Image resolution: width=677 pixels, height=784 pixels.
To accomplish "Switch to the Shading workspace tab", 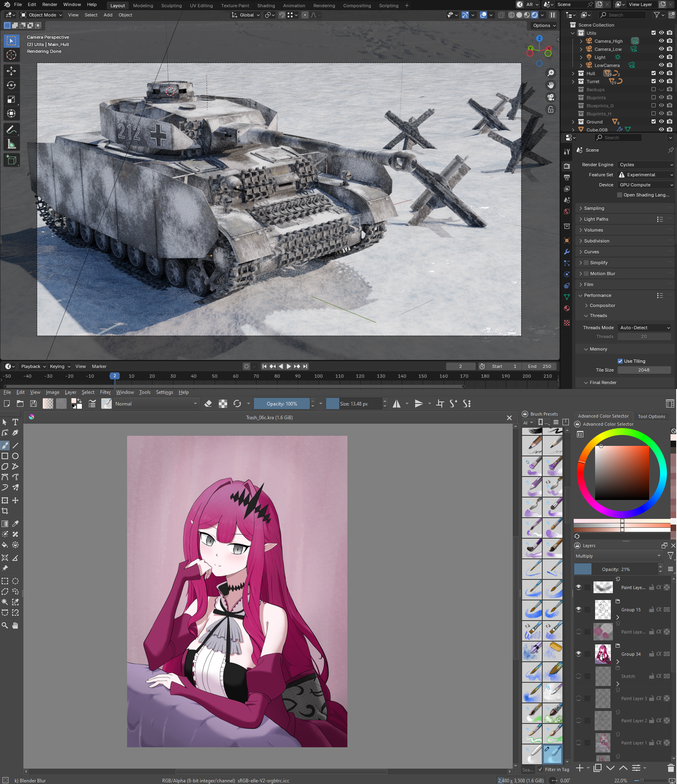I will pos(266,6).
